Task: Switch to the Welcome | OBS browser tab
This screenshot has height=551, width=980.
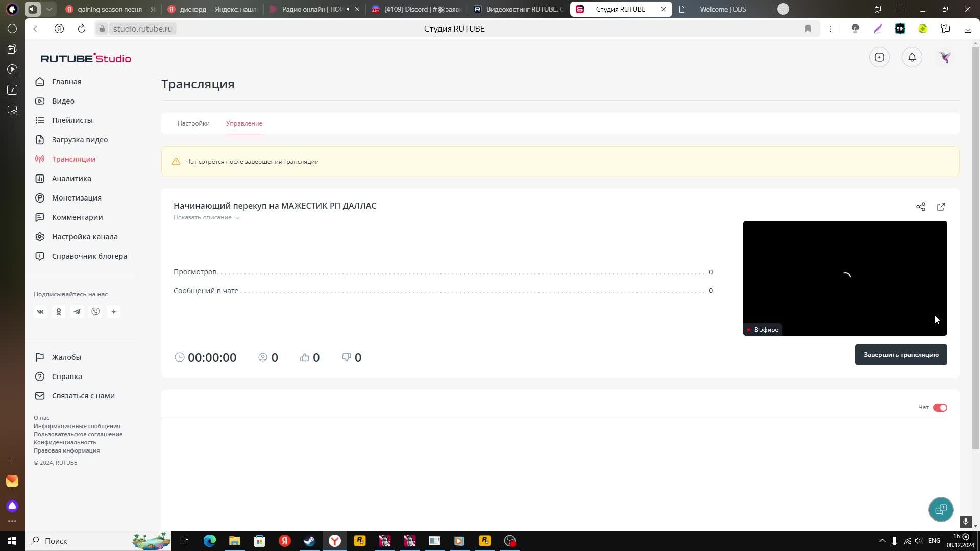Action: (x=723, y=9)
